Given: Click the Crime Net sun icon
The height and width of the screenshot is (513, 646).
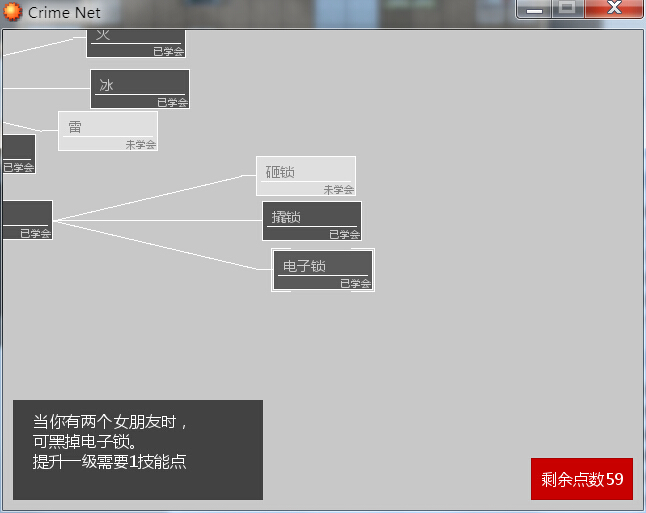Looking at the screenshot, I should pos(12,12).
